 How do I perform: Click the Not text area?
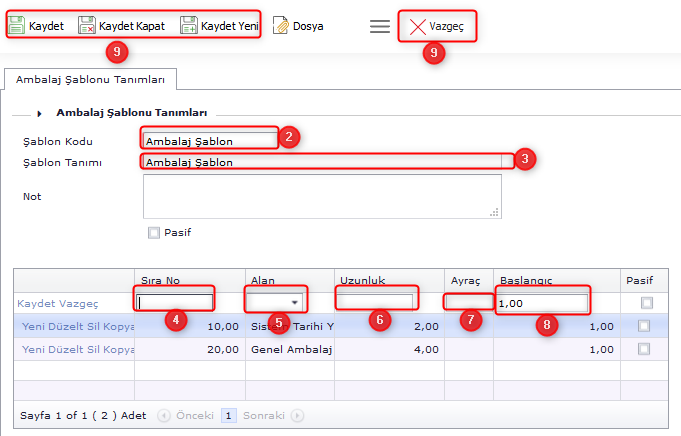321,196
